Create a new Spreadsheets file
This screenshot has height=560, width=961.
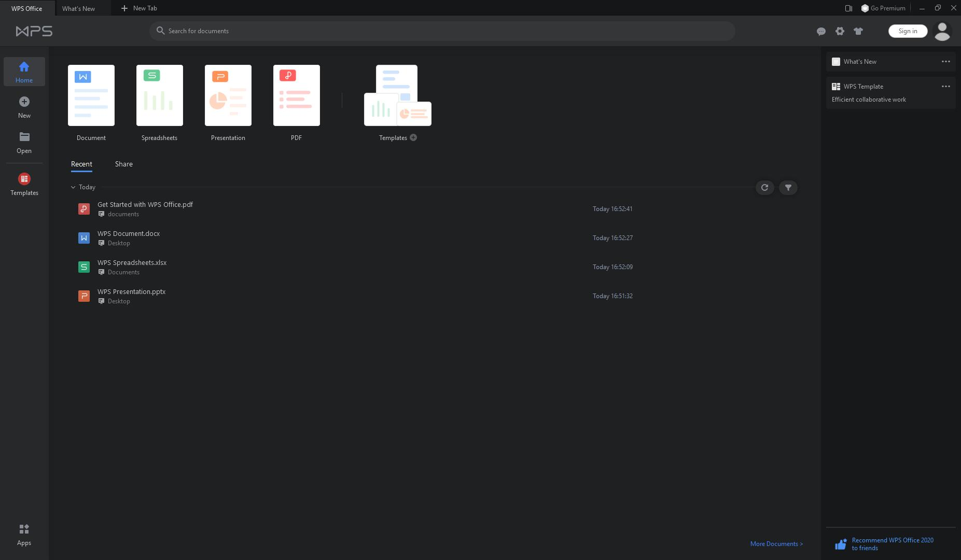[159, 95]
